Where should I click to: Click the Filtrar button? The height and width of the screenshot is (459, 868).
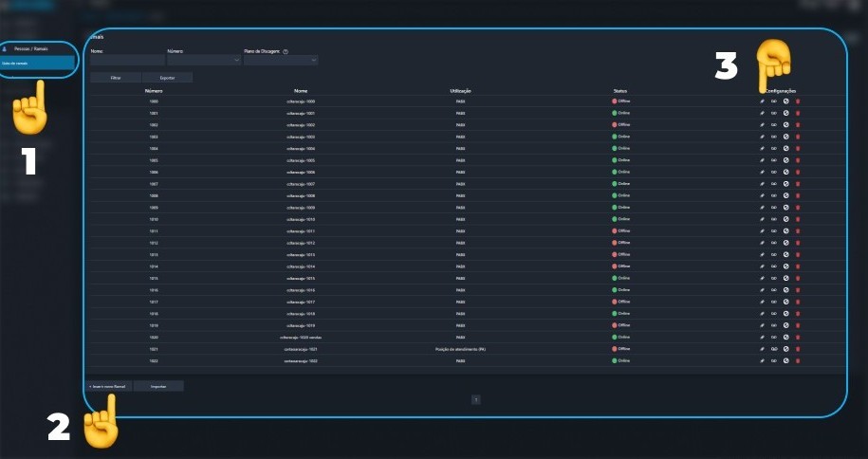tap(116, 78)
